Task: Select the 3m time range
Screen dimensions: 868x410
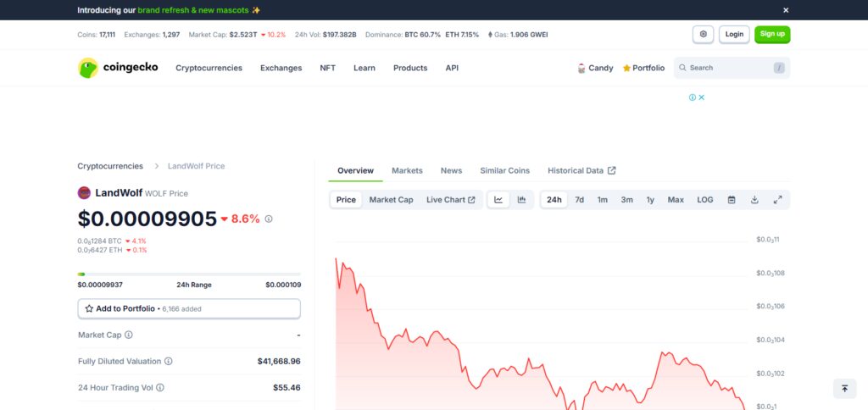Action: tap(626, 200)
